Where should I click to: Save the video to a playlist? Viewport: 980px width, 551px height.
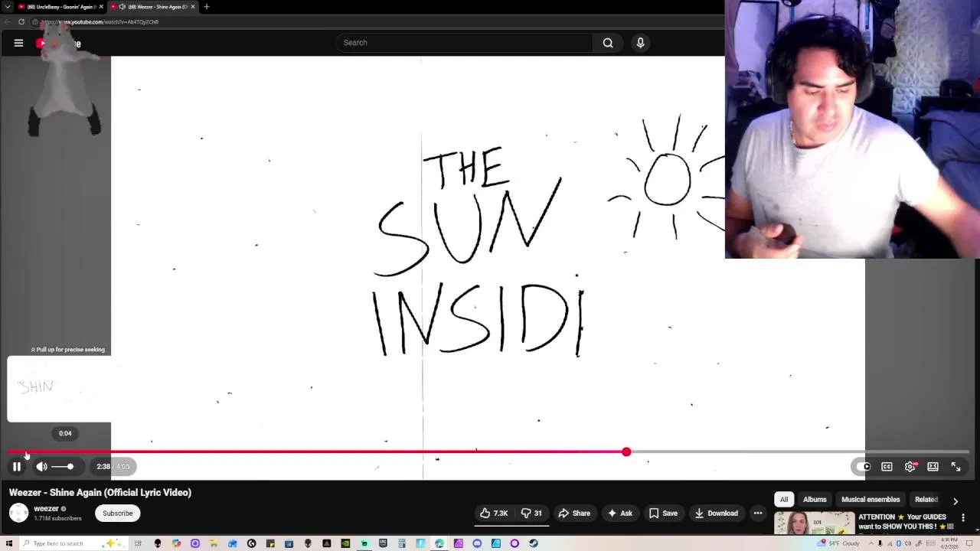coord(663,514)
